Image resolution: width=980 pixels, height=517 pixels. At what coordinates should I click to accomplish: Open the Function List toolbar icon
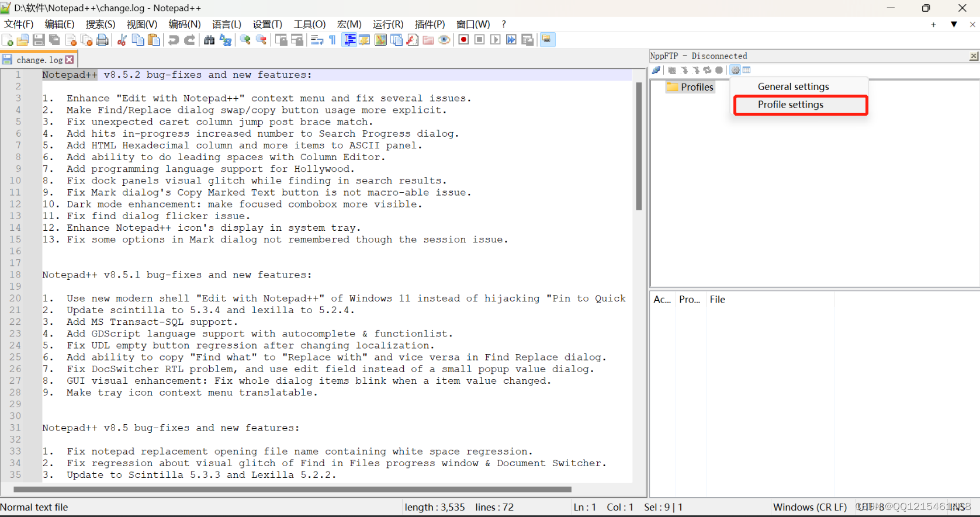pos(412,40)
